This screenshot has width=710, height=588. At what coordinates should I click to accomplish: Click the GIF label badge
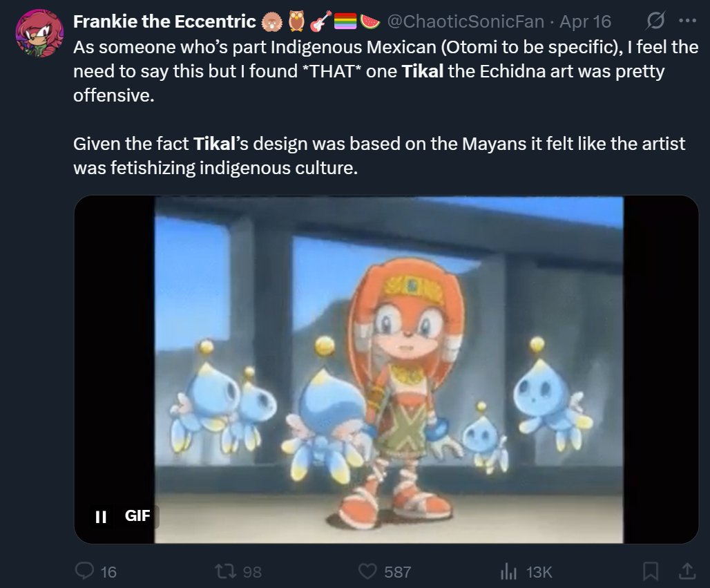point(137,515)
